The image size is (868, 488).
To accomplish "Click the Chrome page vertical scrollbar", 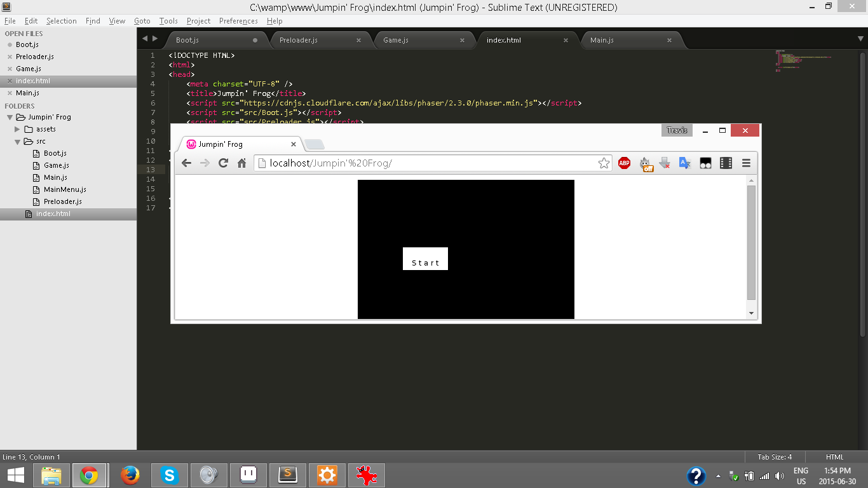I will tap(752, 242).
